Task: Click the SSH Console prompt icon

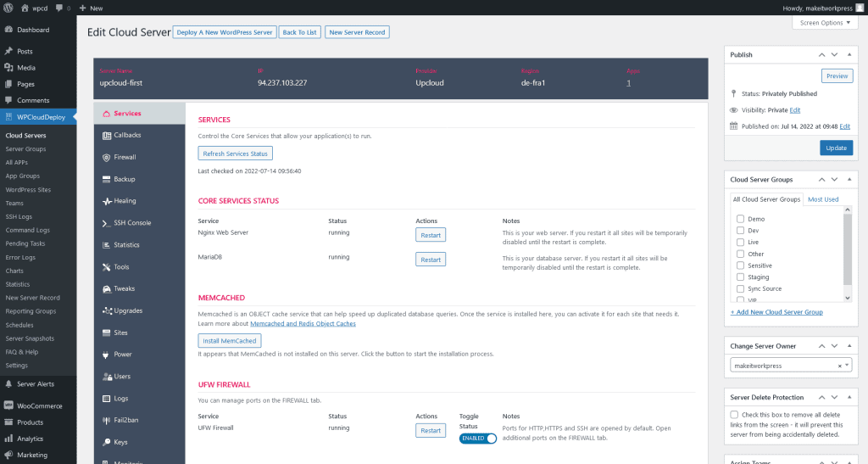Action: 106,223
